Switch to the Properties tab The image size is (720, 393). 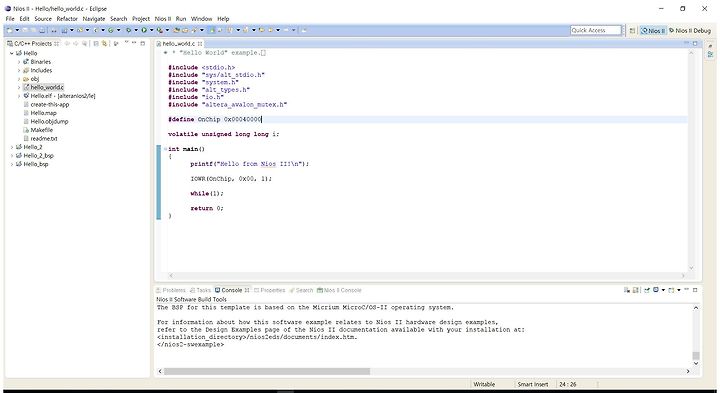pos(270,290)
